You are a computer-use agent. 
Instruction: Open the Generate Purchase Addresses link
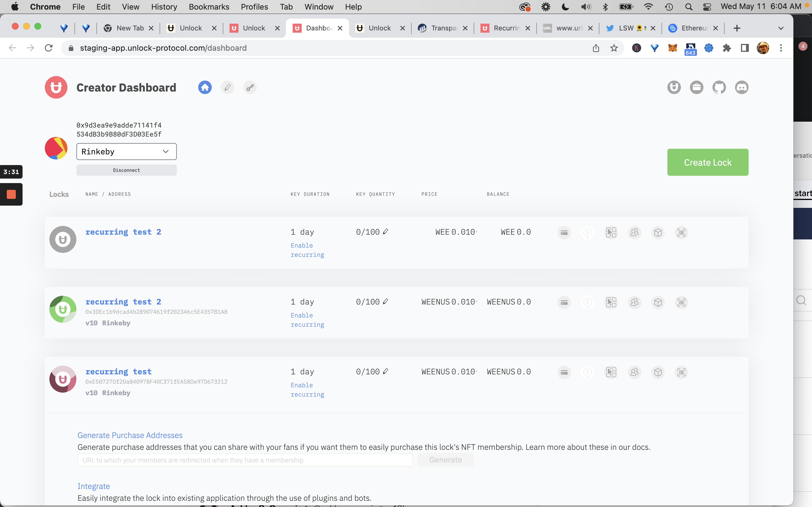130,435
